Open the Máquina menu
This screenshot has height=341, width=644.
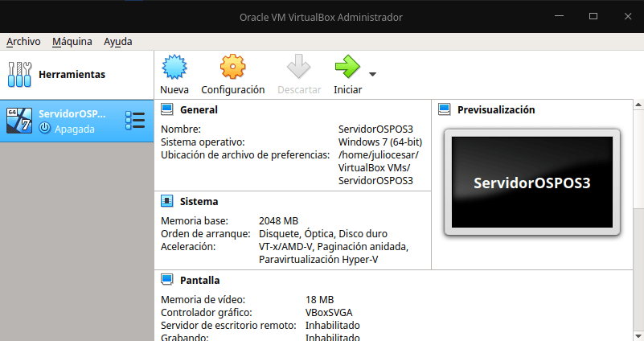click(72, 42)
